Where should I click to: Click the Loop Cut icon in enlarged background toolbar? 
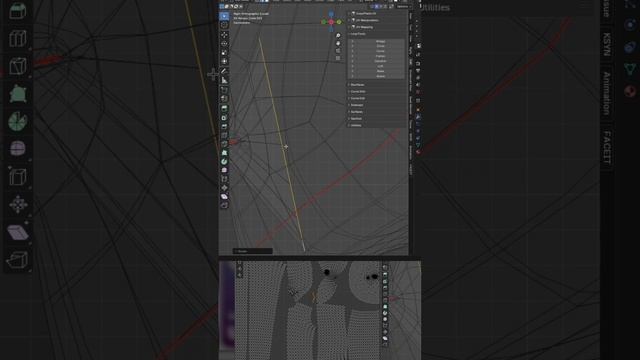click(18, 39)
